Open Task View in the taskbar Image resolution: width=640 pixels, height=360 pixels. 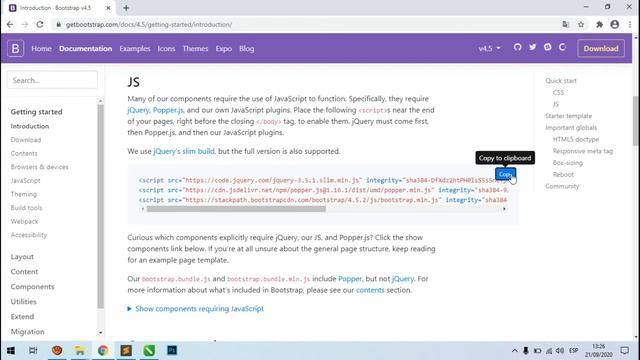pos(33,351)
